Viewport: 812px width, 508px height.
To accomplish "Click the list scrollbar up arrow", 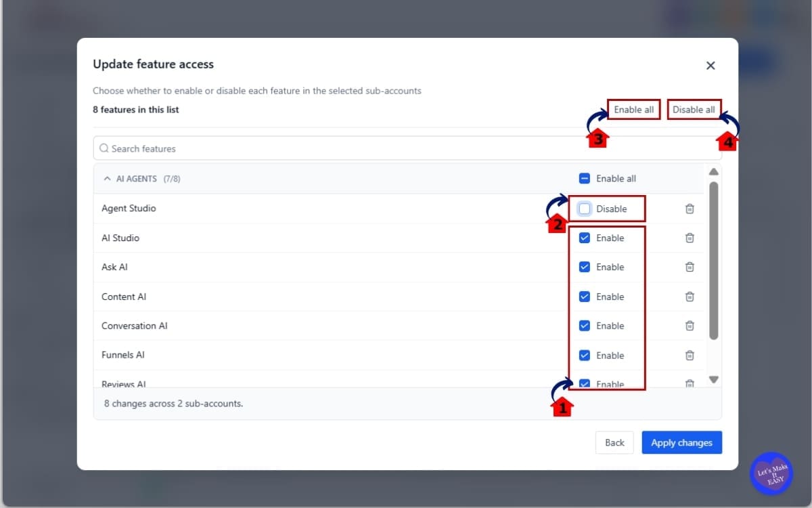I will 713,171.
